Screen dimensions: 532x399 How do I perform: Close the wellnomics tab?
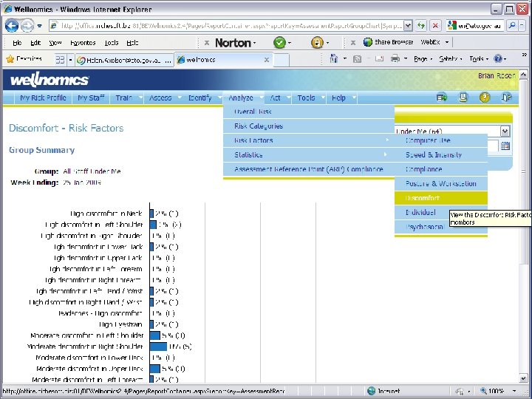(x=267, y=60)
